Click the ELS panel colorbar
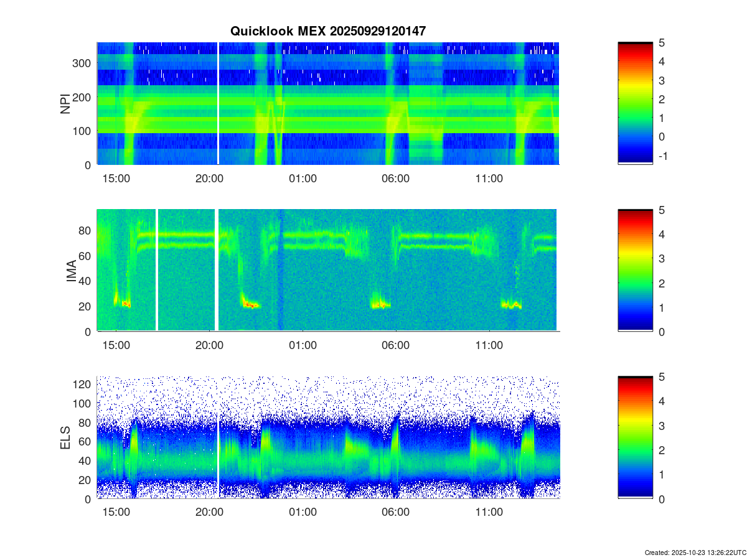Viewport: 747px width, 560px height. point(635,437)
